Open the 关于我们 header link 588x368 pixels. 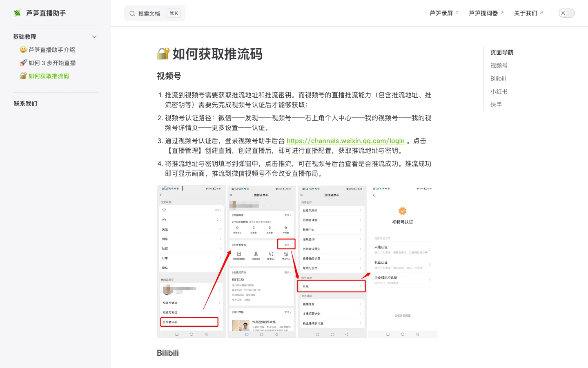[528, 13]
